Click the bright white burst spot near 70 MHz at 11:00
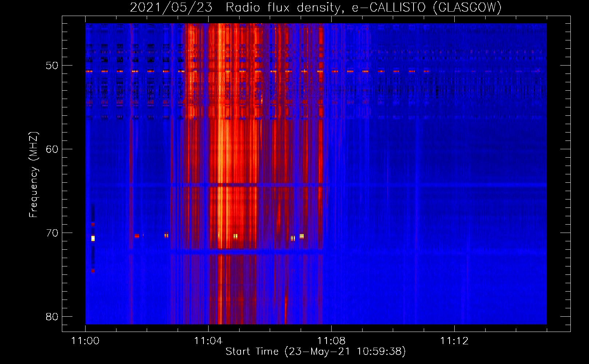589x364 pixels. (93, 238)
